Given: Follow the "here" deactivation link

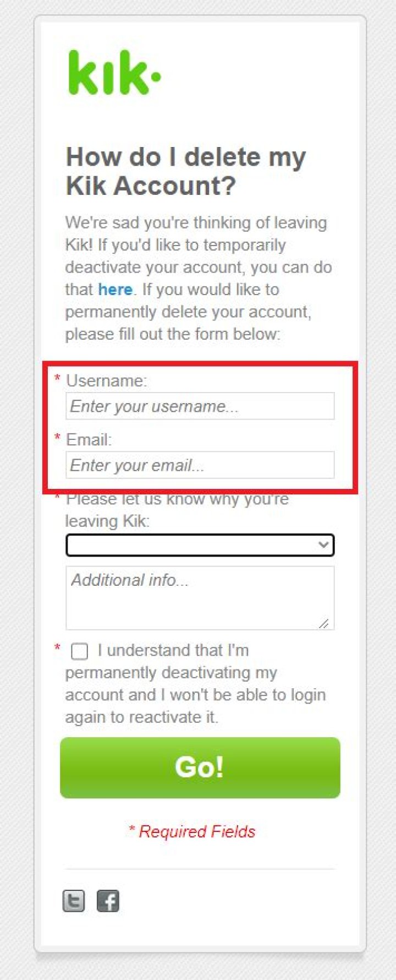Looking at the screenshot, I should coord(115,290).
